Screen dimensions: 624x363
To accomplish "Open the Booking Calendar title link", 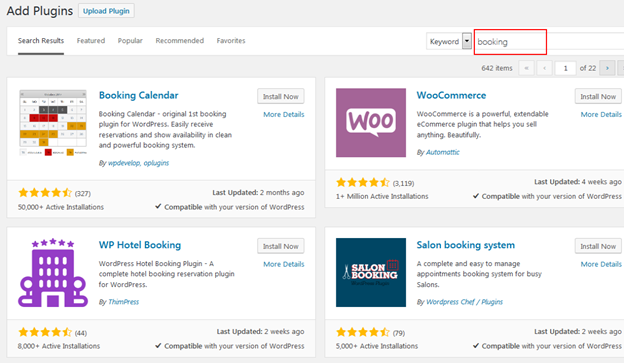I will click(x=138, y=96).
